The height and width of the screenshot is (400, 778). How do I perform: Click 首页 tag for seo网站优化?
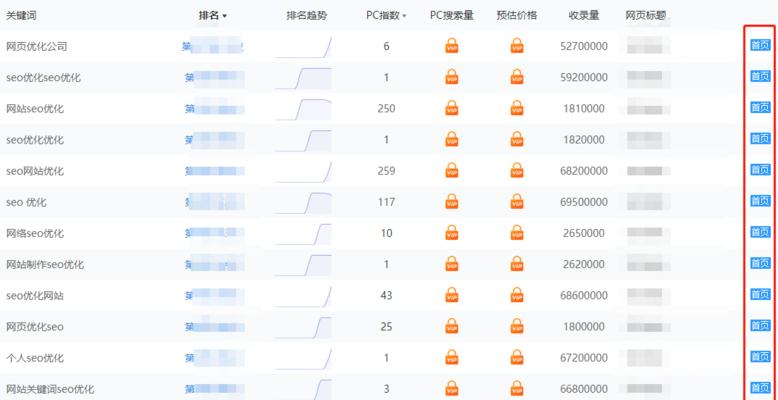coord(760,170)
